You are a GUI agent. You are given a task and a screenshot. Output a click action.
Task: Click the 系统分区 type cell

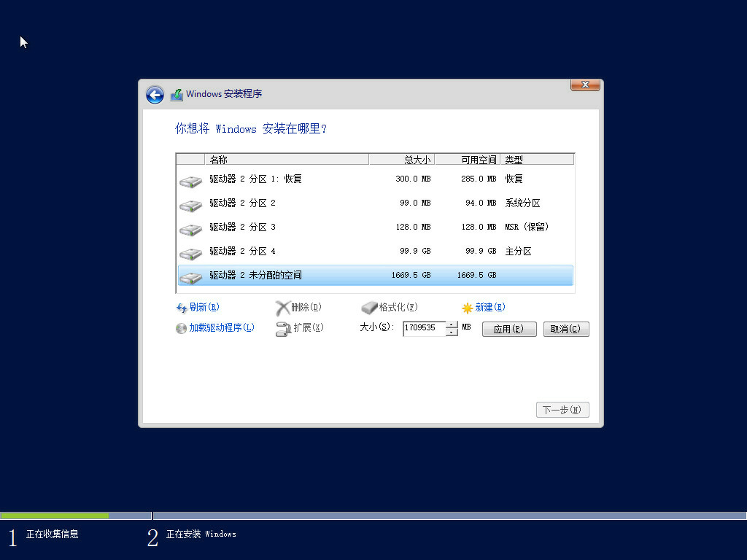tap(522, 203)
